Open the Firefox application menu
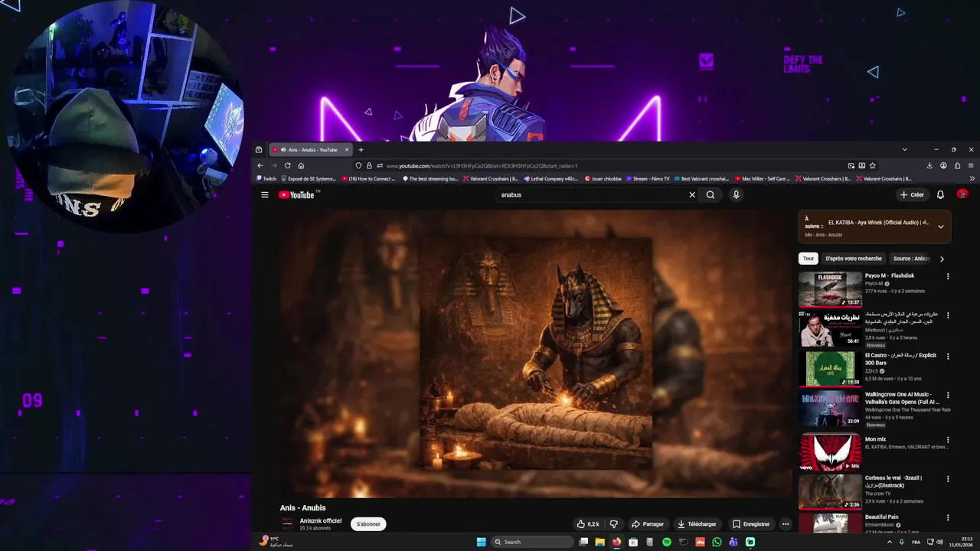 coord(971,165)
